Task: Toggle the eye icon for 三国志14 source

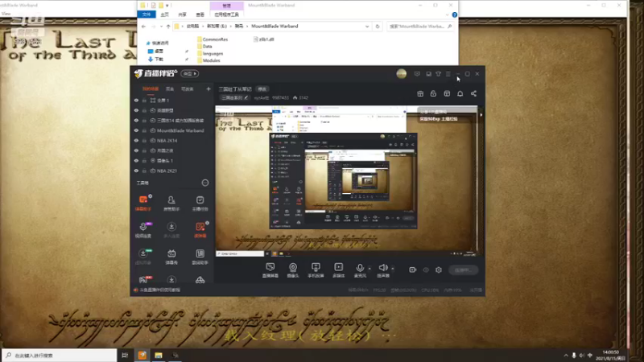Action: [136, 120]
